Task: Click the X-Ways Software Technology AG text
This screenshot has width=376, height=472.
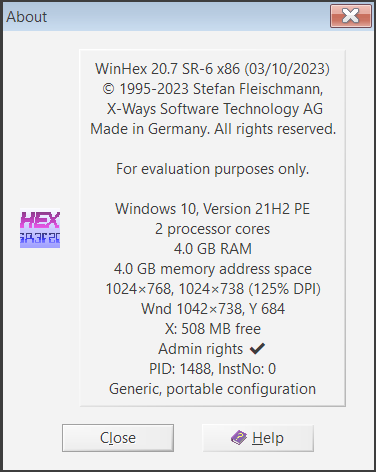Action: click(215, 109)
